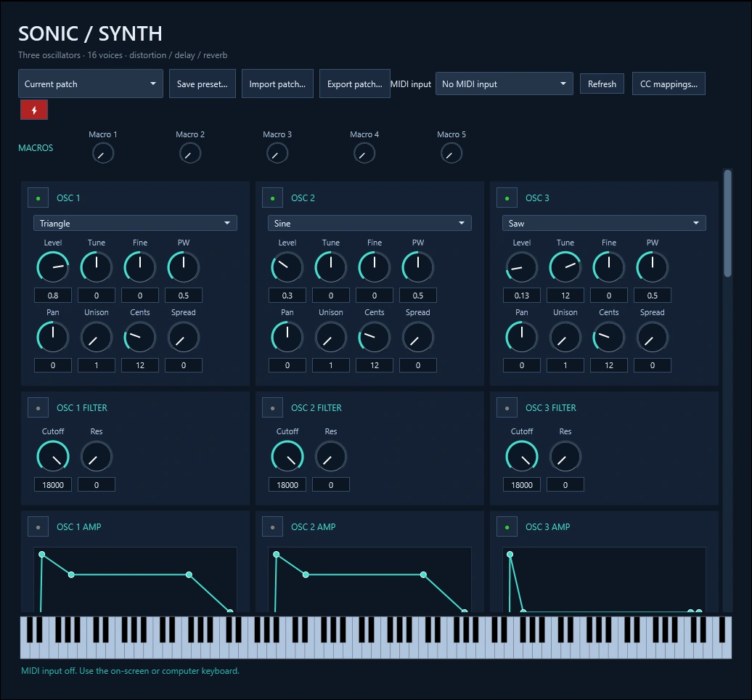Click the OSC 2 PW value field 0.5
Viewport: 752px width, 700px height.
[x=417, y=296]
